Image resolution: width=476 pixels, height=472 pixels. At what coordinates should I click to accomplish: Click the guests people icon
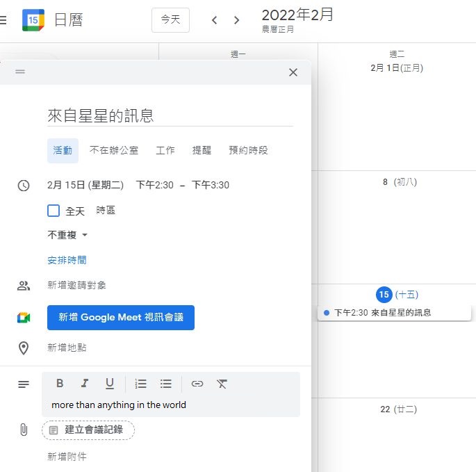24,286
